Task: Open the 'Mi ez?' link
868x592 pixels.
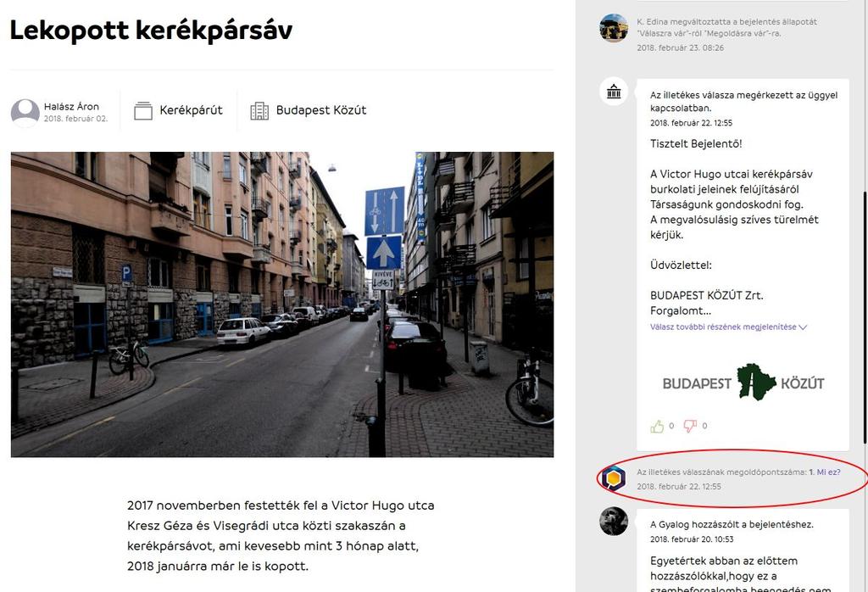Action: [x=829, y=472]
